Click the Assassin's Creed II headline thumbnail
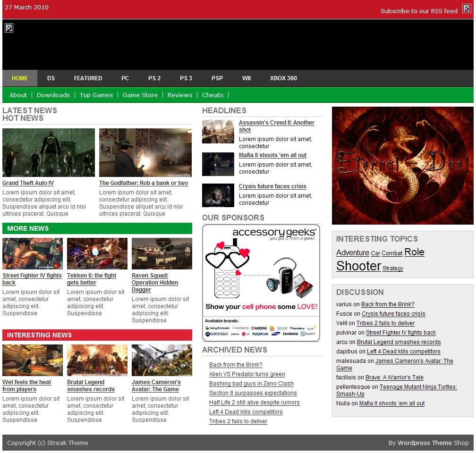476x453 pixels. pyautogui.click(x=218, y=131)
